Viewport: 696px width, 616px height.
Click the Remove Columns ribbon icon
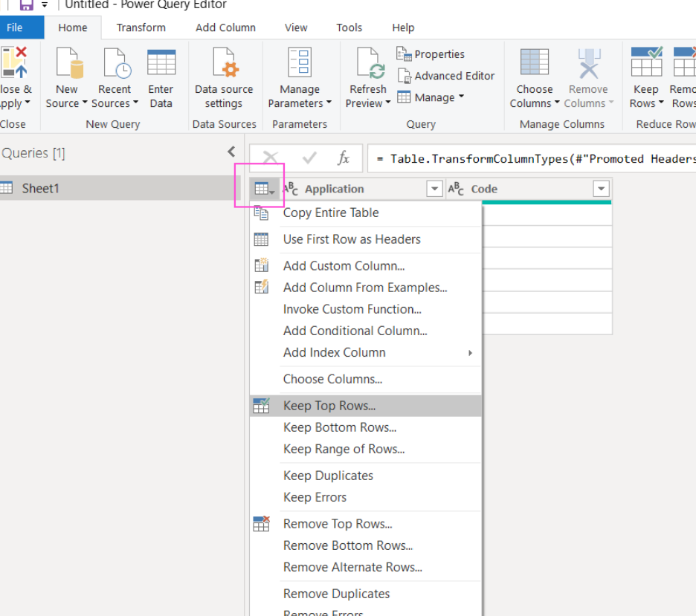(589, 63)
